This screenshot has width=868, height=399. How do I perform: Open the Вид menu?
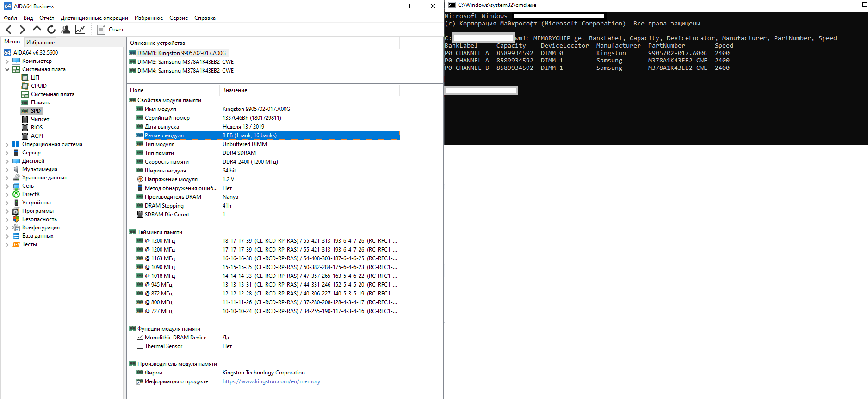coord(28,18)
